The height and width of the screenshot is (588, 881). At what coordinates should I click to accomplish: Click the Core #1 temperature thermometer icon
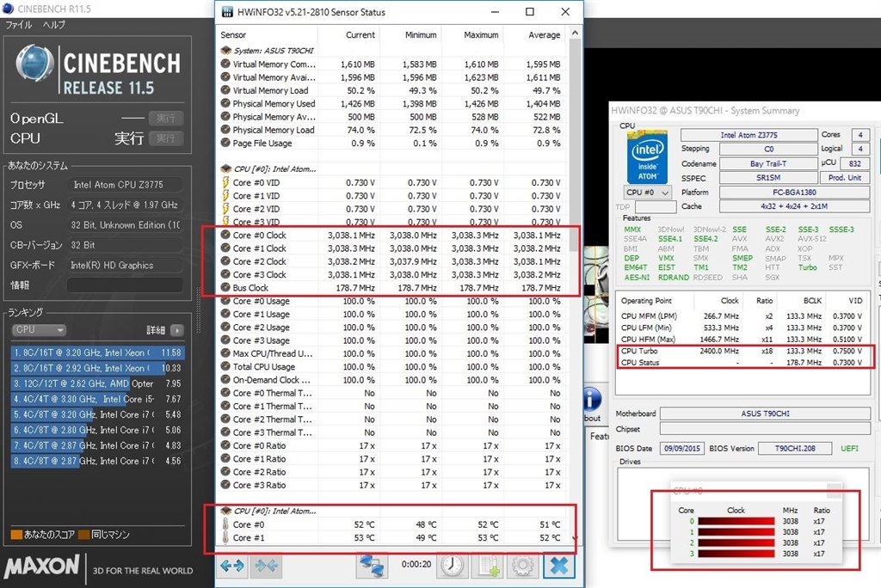(225, 537)
